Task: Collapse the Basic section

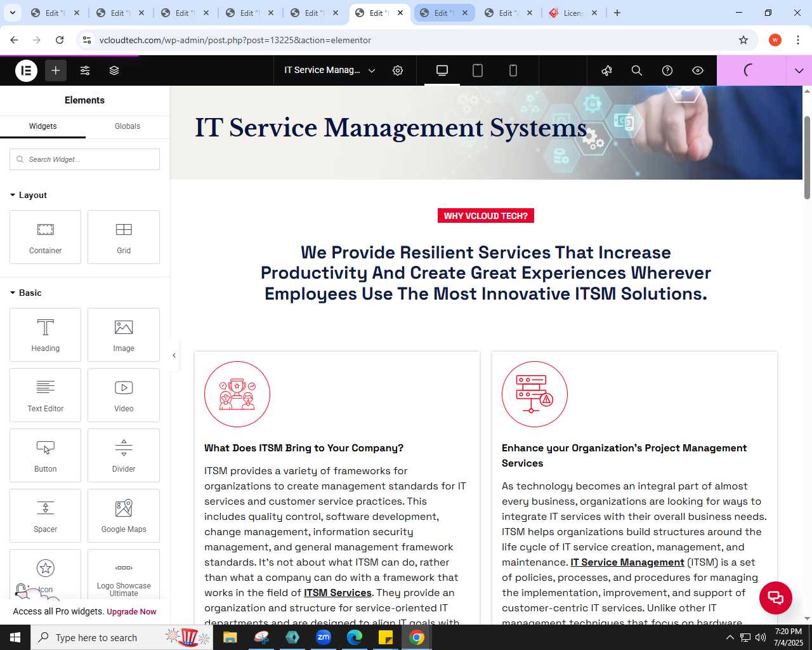Action: tap(26, 293)
